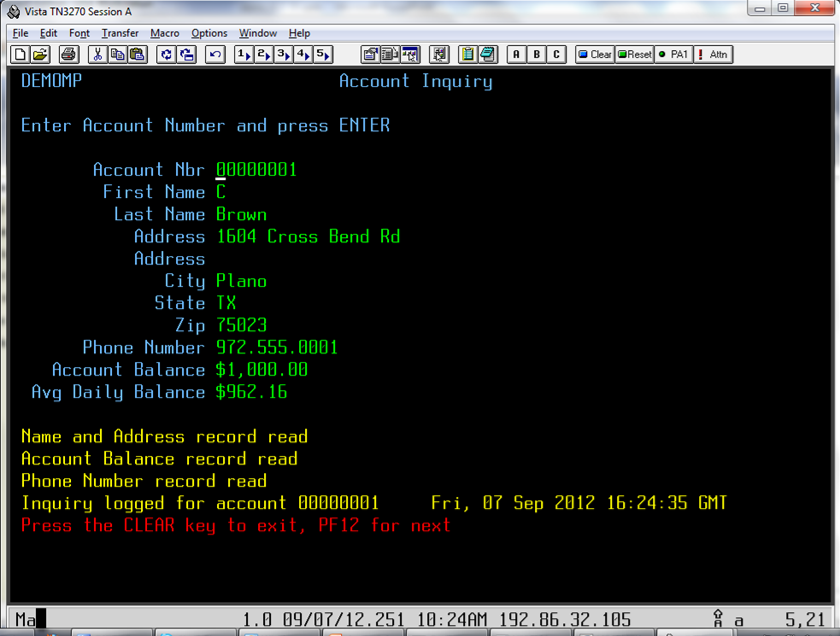The height and width of the screenshot is (636, 840).
Task: Jump to session 5 via the toolbar icon
Action: pos(323,54)
